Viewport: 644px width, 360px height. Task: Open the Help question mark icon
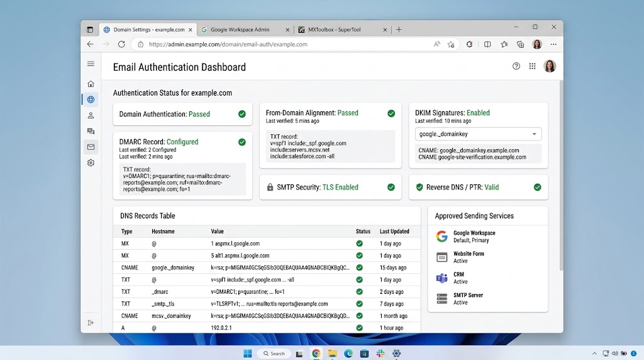(516, 66)
